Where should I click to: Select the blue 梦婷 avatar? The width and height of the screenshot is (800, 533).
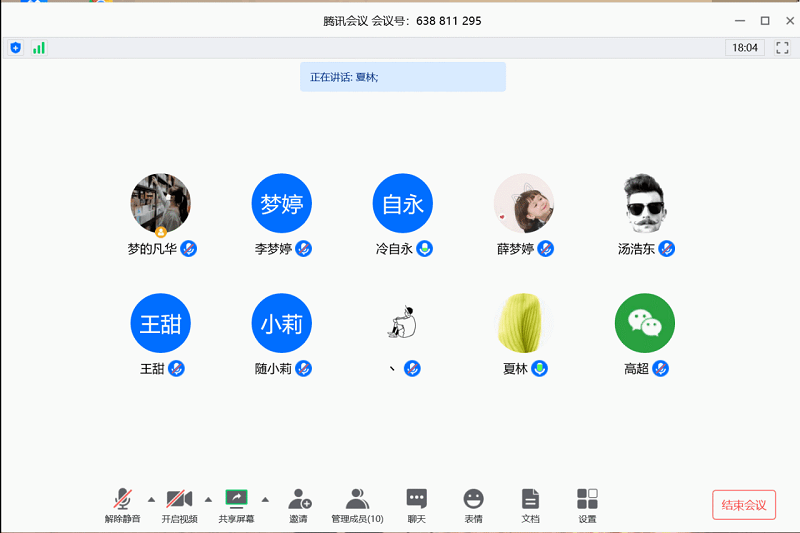click(x=282, y=204)
